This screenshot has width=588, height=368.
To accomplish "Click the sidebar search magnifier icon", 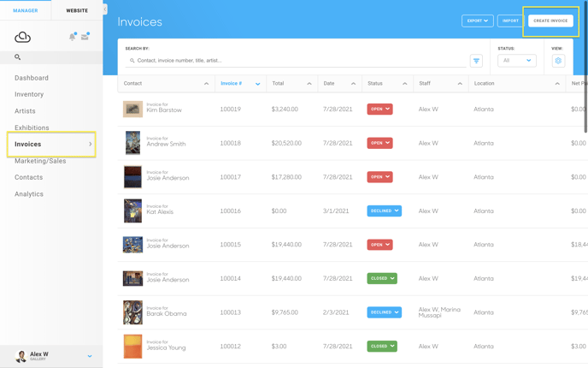I will pyautogui.click(x=17, y=57).
